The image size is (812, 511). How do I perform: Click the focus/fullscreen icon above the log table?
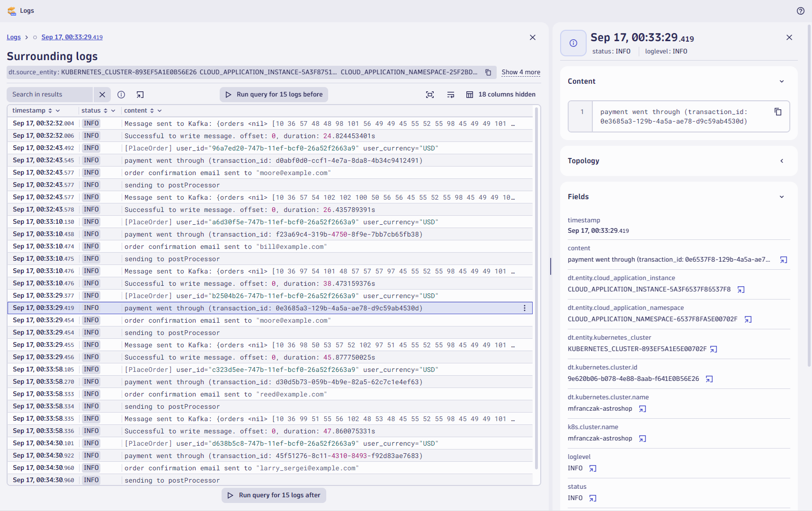[x=429, y=95]
